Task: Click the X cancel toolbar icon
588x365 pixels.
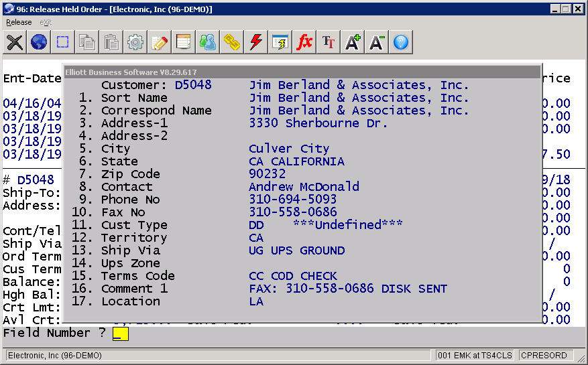Action: [x=15, y=42]
